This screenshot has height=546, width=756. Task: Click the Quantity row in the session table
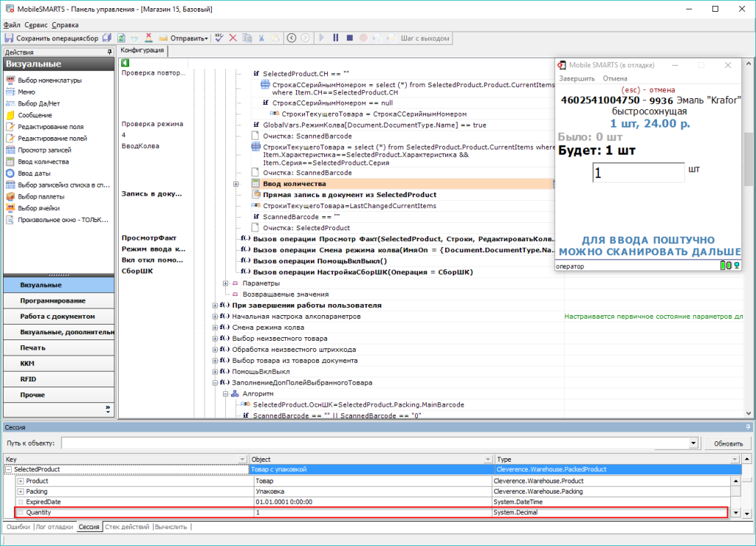coord(371,512)
